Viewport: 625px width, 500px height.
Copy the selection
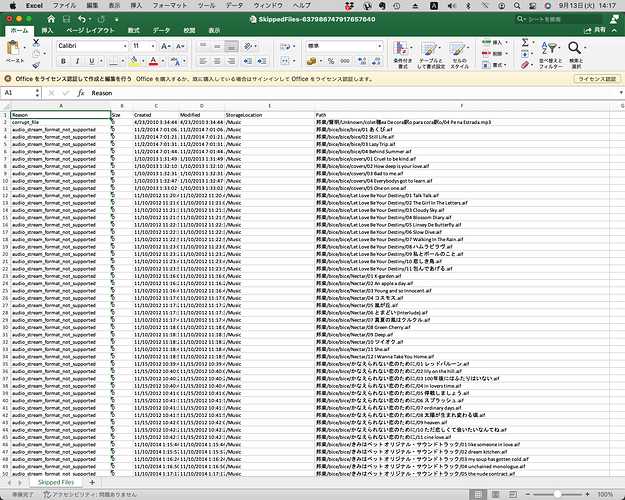pyautogui.click(x=36, y=53)
